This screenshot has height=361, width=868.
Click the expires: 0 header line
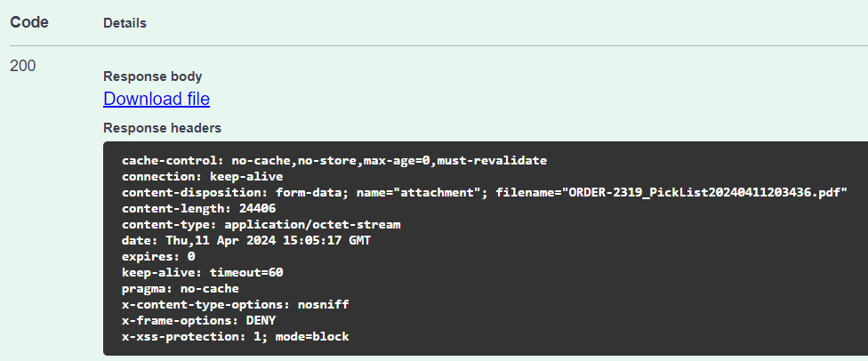158,257
